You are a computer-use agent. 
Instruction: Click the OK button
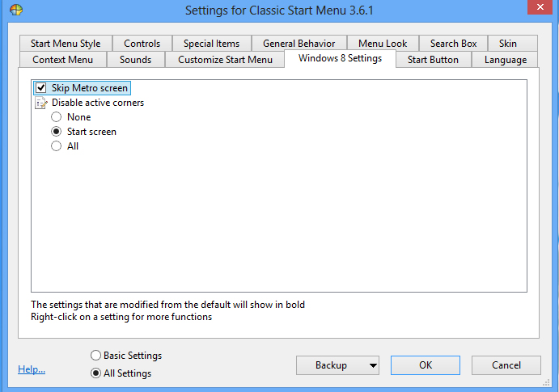[x=426, y=365]
